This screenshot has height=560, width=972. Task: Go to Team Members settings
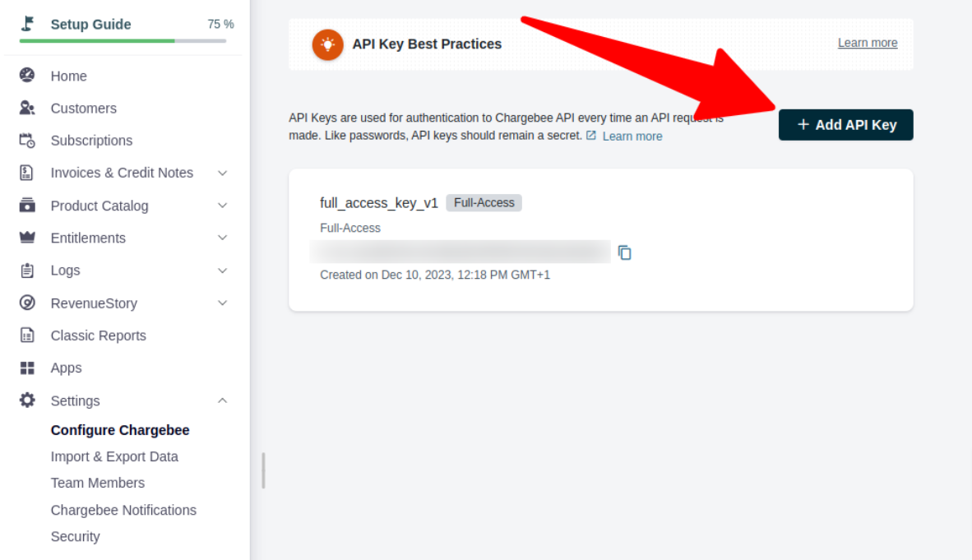(x=97, y=483)
